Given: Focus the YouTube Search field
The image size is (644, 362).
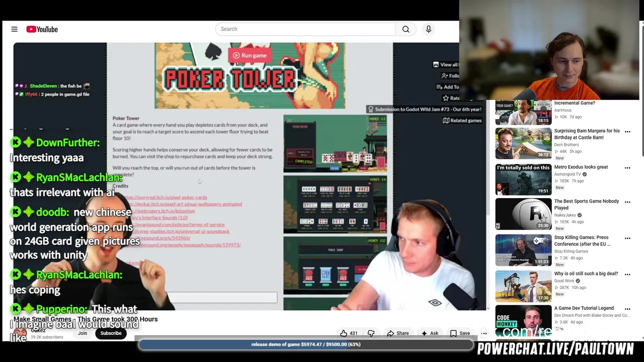Looking at the screenshot, I should click(x=305, y=29).
